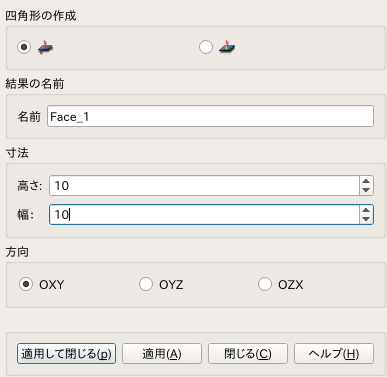This screenshot has height=377, width=387.
Task: Click the rectangle-by-dimensions constructor icon
Action: click(x=45, y=47)
